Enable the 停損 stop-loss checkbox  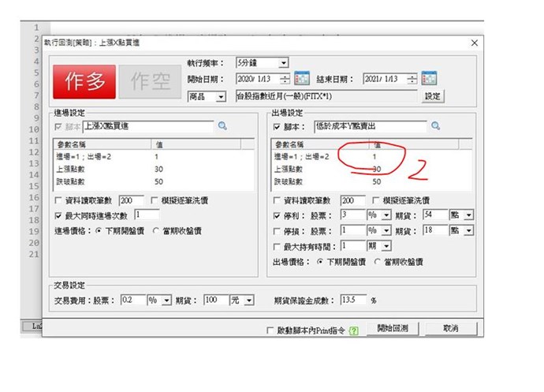[x=276, y=231]
